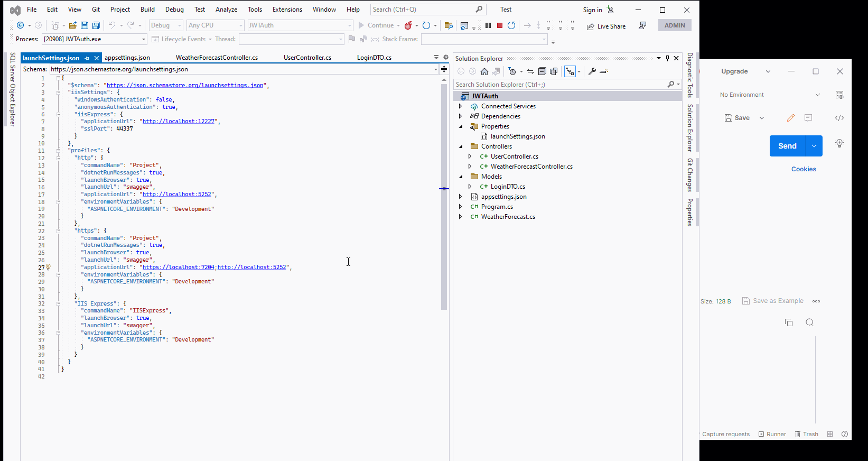Image resolution: width=868 pixels, height=461 pixels.
Task: Toggle Show All Files in Solution Explorer
Action: 554,71
